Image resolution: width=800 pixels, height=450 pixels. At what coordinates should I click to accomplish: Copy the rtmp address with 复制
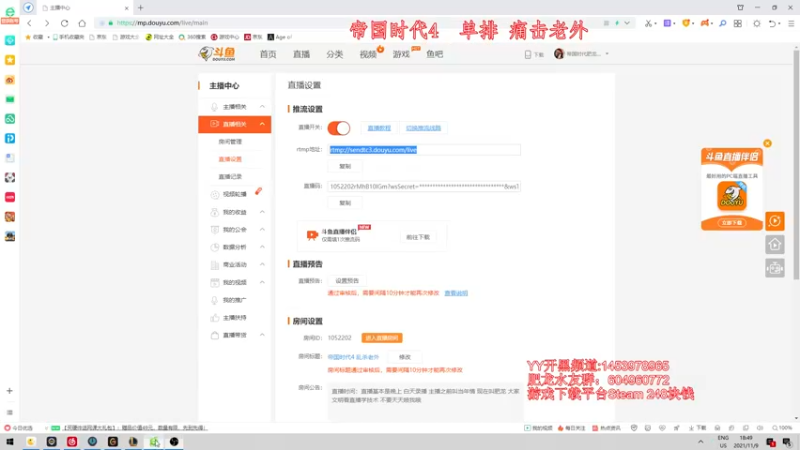point(345,166)
